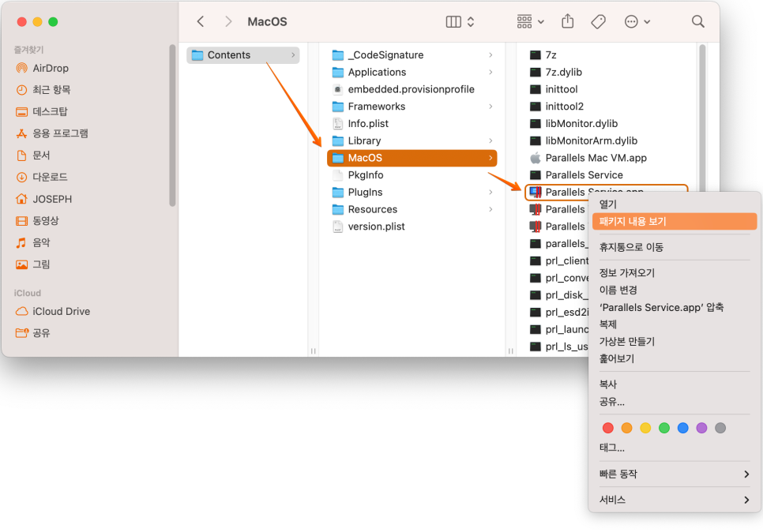
Task: Open search with the magnifier icon
Action: click(x=697, y=21)
